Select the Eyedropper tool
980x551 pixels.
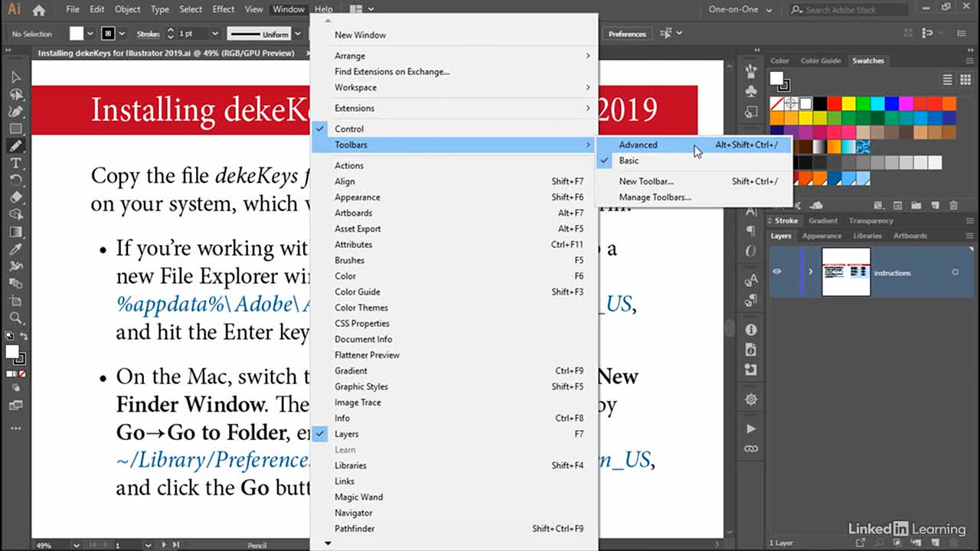[16, 249]
